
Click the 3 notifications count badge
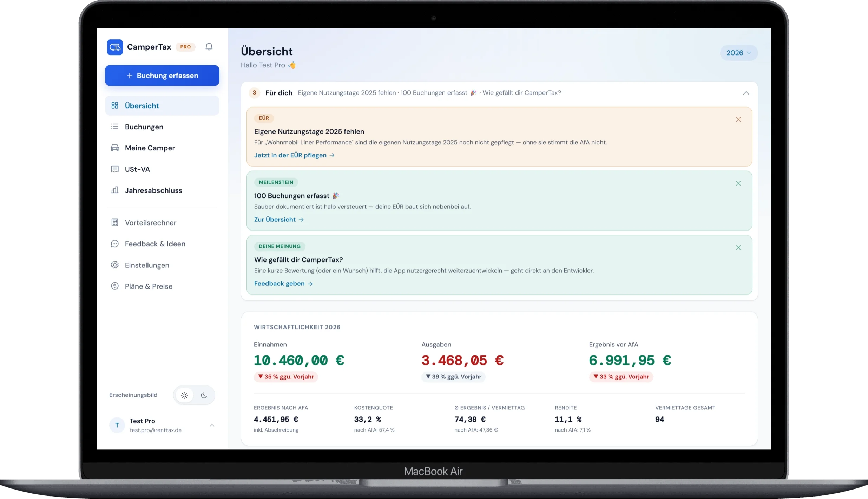pos(254,93)
